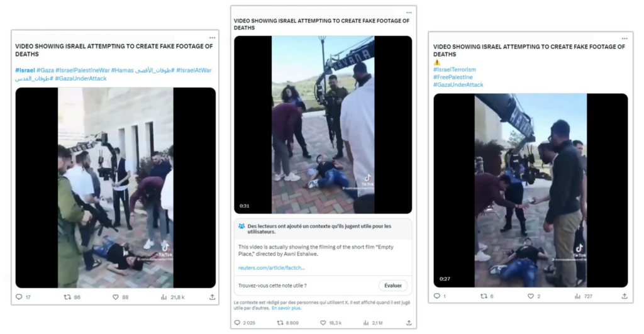
Task: Open more options menu on left tweet
Action: (x=211, y=36)
